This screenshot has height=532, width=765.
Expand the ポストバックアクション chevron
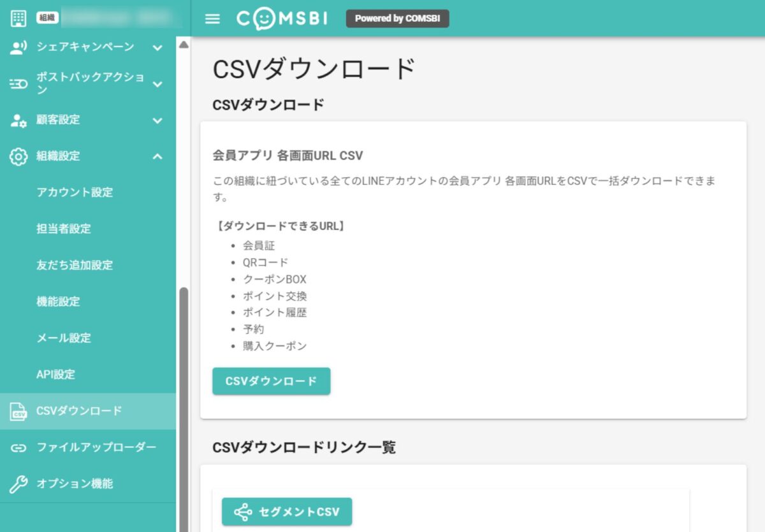(x=157, y=83)
